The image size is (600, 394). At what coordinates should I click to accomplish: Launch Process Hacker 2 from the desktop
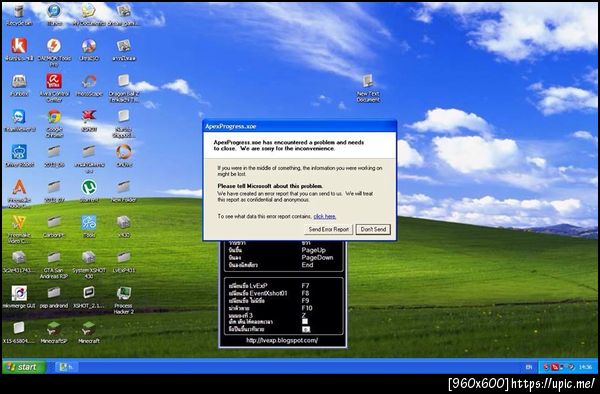click(x=123, y=300)
